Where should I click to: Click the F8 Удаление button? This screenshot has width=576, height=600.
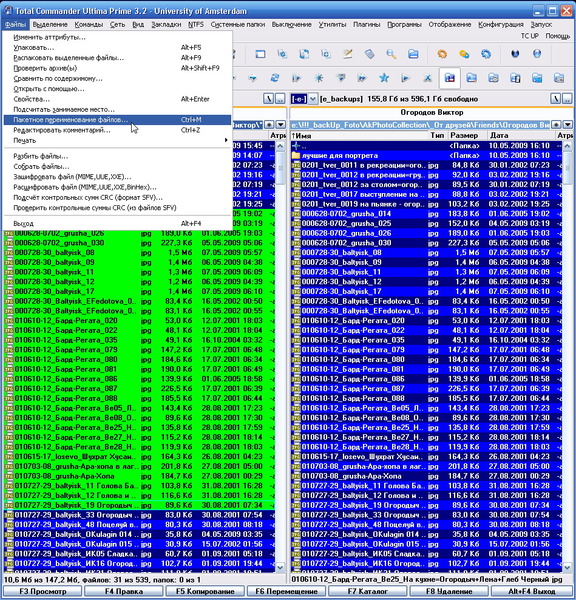pos(449,591)
